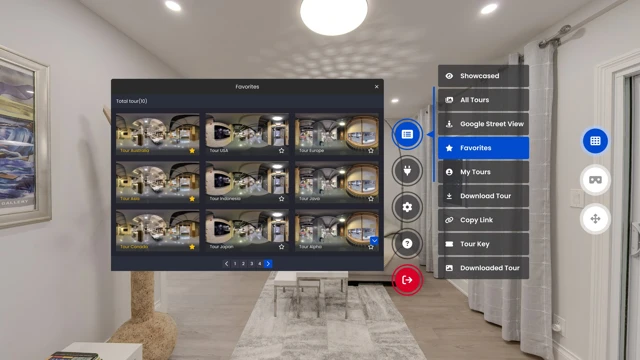Screen dimensions: 640x360
Task: Open help with the question mark icon
Action: [x=407, y=244]
